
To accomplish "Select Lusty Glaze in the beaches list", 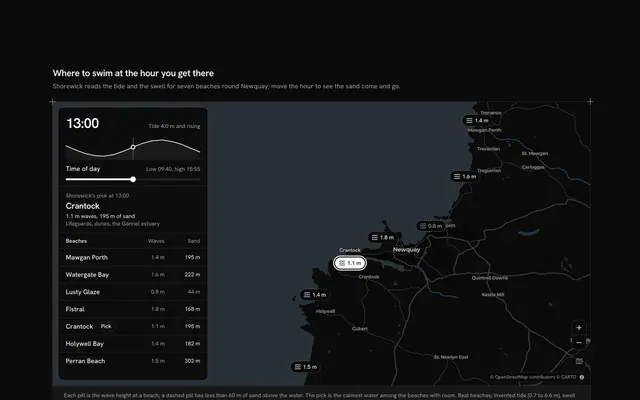I will 133,292.
